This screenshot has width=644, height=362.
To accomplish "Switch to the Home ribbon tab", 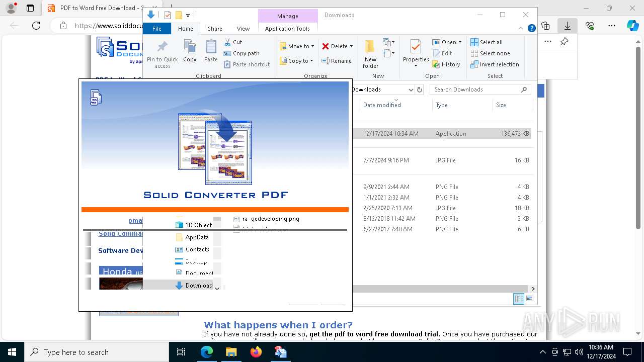I will (185, 29).
